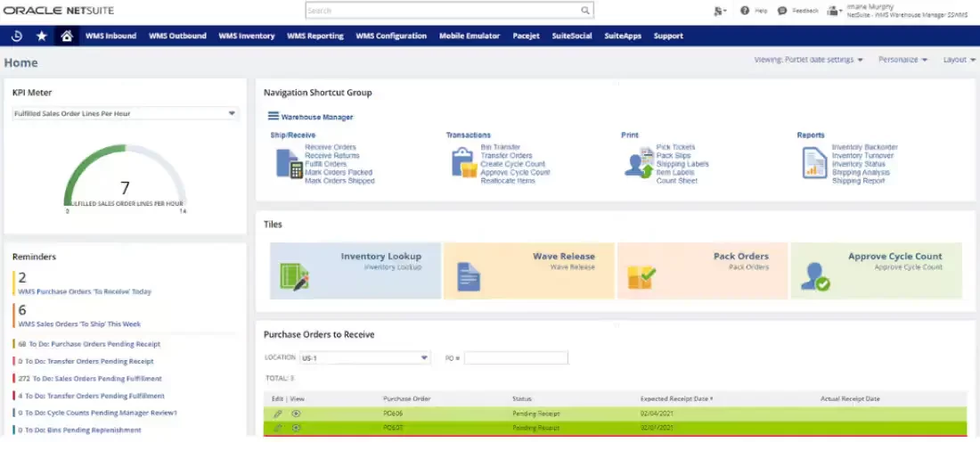
Task: Open the KPI Meter metric dropdown
Action: 125,114
